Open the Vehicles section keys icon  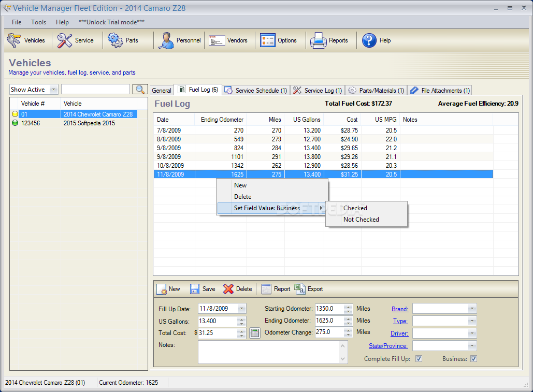click(x=14, y=40)
